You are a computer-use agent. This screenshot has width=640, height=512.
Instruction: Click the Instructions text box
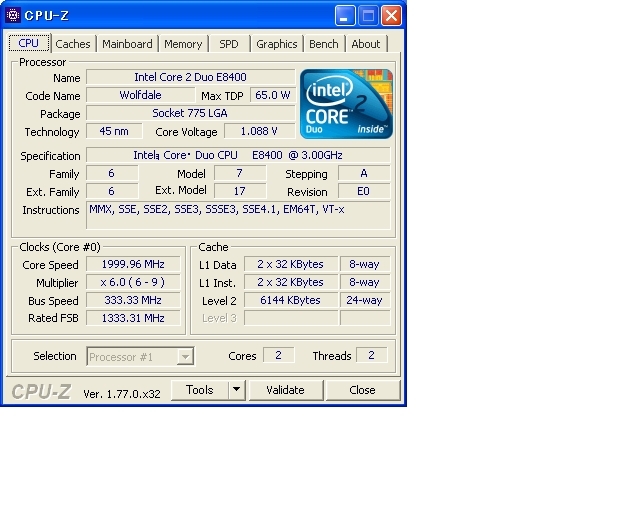tap(238, 215)
